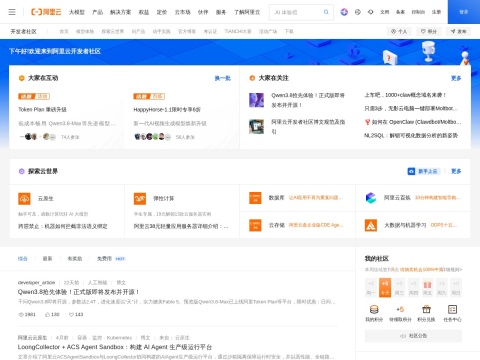
Task: Open the 阿里云百炼 hexagon icon
Action: click(371, 198)
